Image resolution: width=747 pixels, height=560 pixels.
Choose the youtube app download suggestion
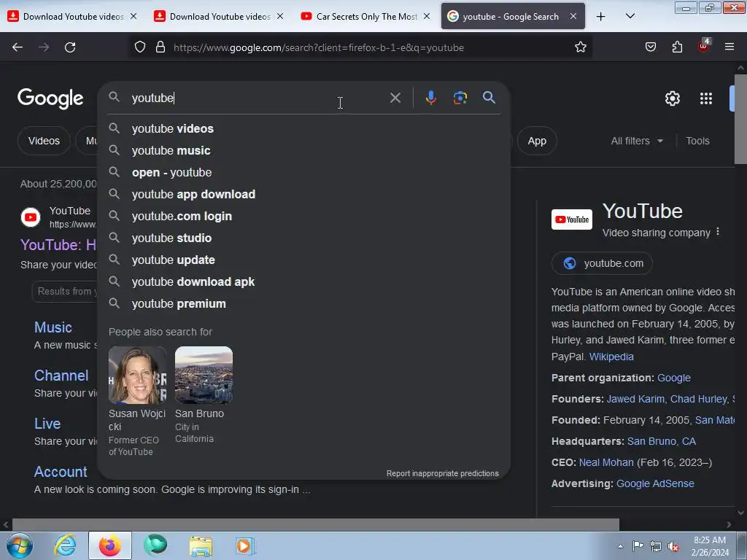(304, 194)
